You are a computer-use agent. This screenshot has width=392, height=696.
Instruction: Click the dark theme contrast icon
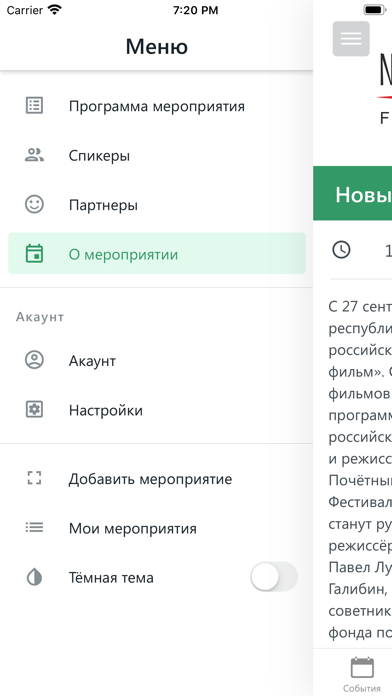[x=34, y=577]
